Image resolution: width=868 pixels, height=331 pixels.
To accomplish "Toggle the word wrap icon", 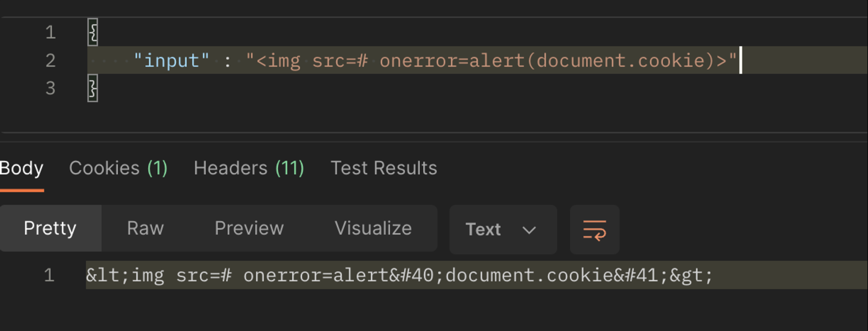I will [x=595, y=230].
